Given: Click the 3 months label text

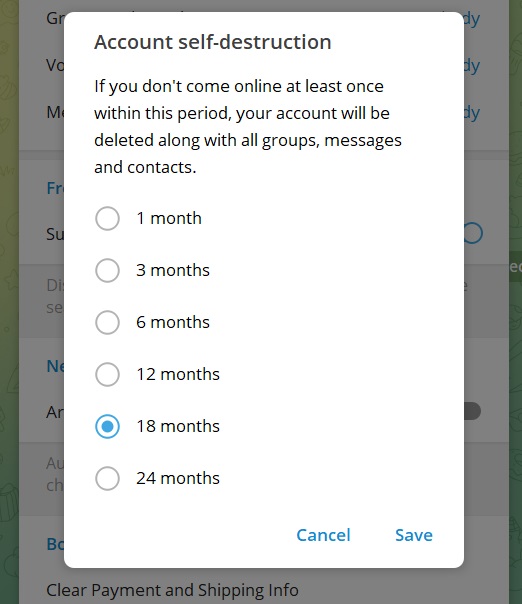Looking at the screenshot, I should [x=173, y=270].
